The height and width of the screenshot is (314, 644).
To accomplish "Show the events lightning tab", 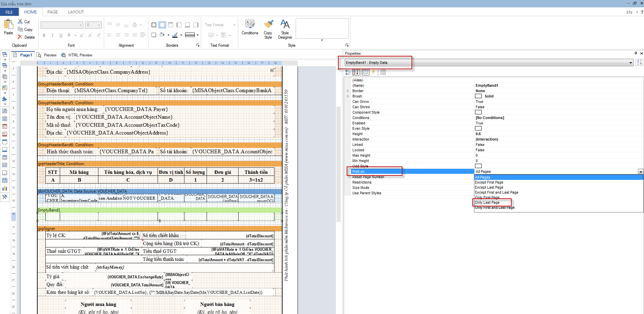I will click(x=374, y=72).
